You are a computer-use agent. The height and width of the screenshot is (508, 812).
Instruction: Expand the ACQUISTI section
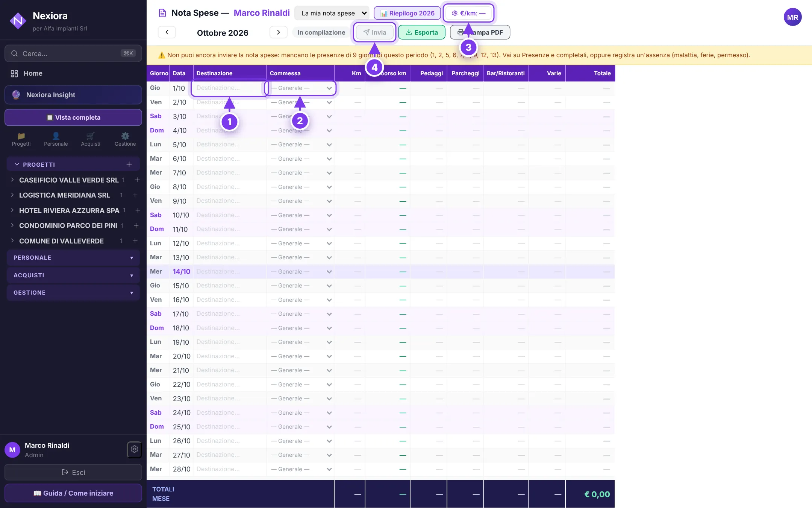click(x=73, y=275)
